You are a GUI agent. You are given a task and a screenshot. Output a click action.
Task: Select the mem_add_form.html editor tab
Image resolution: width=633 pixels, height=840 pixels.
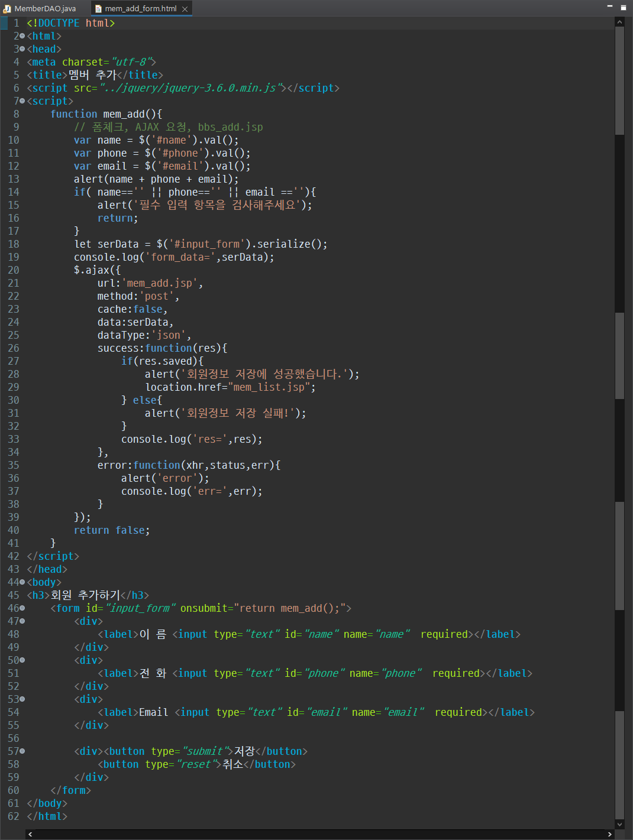[x=140, y=8]
